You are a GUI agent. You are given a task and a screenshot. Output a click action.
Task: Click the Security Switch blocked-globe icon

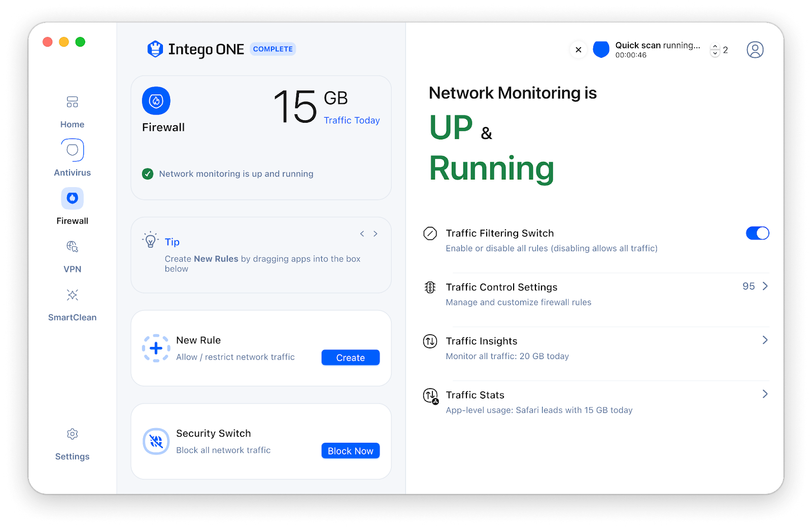(156, 442)
